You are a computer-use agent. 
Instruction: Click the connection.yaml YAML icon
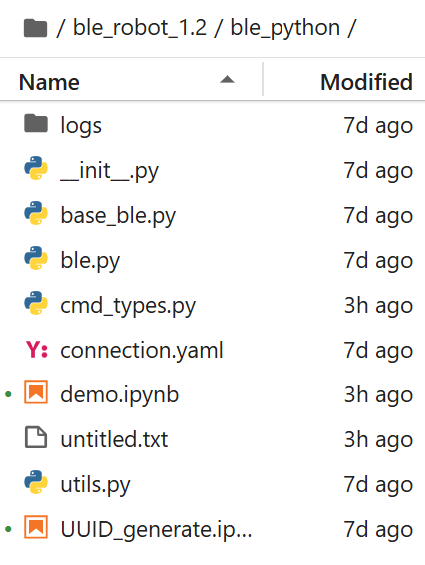point(36,349)
